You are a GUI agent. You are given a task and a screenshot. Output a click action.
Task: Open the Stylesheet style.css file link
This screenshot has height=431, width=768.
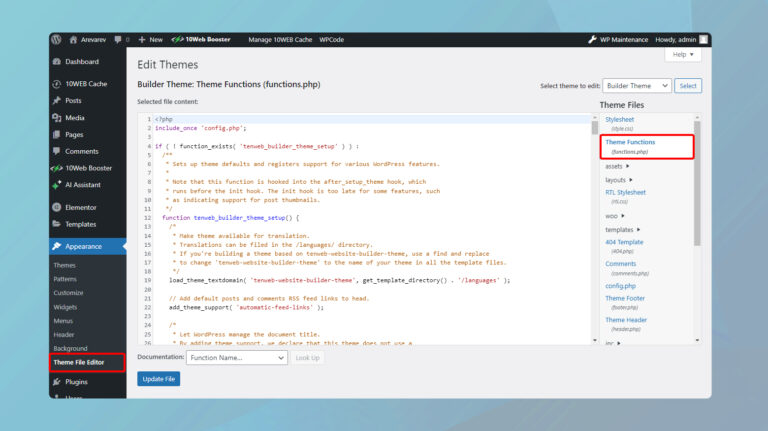[x=620, y=119]
